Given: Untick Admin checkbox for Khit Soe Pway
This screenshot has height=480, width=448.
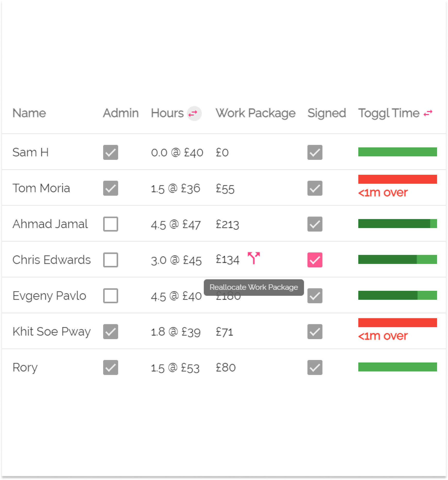Looking at the screenshot, I should [110, 331].
